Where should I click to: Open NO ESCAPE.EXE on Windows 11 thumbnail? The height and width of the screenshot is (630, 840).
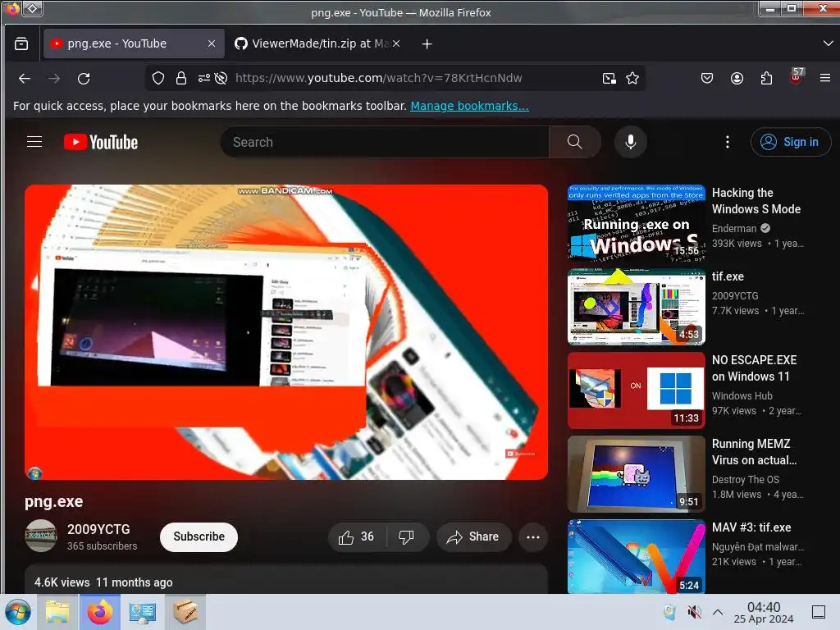click(636, 390)
